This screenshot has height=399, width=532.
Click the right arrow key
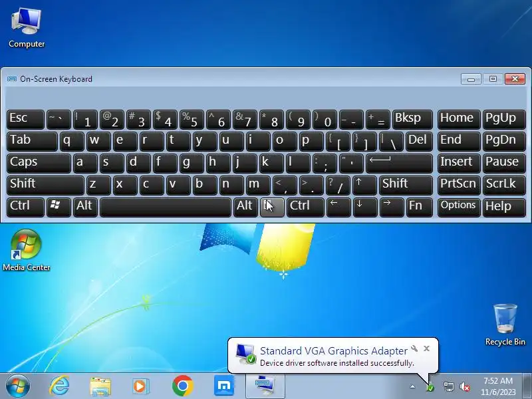click(x=392, y=207)
